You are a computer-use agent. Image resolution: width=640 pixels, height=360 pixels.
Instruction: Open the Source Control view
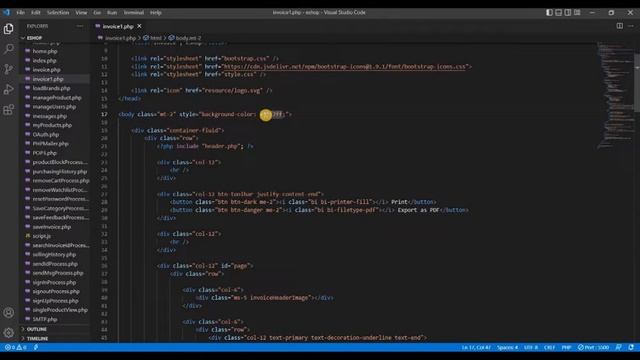[9, 69]
